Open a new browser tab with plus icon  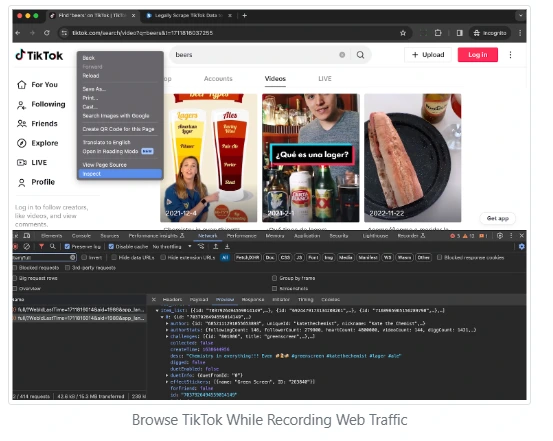tap(244, 15)
